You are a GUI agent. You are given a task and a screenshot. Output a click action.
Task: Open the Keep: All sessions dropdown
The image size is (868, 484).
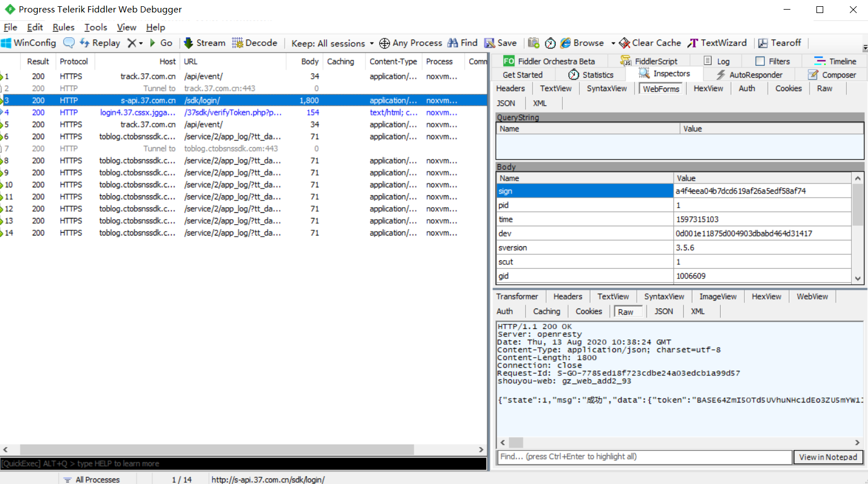[333, 44]
